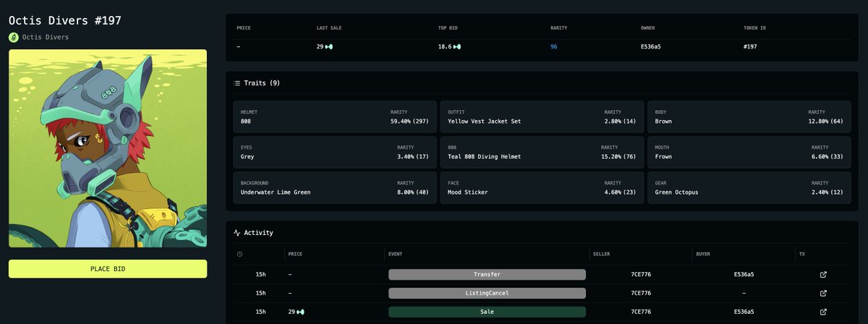Click 2.40% (12) rarity value
868x324 pixels.
(x=827, y=192)
